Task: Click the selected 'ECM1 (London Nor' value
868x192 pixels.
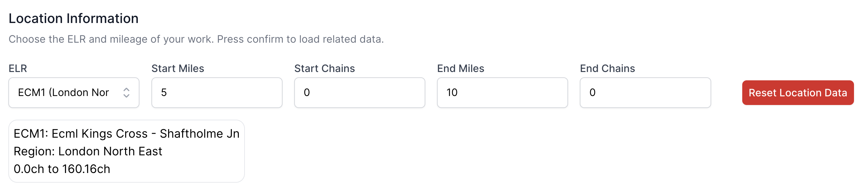Action: tap(63, 93)
